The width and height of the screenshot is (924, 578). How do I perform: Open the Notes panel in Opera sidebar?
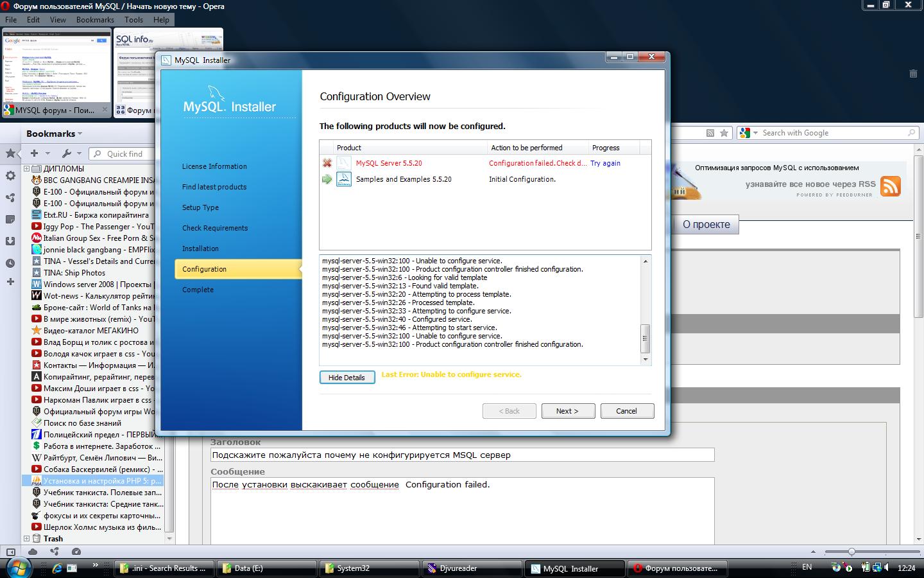coord(10,220)
